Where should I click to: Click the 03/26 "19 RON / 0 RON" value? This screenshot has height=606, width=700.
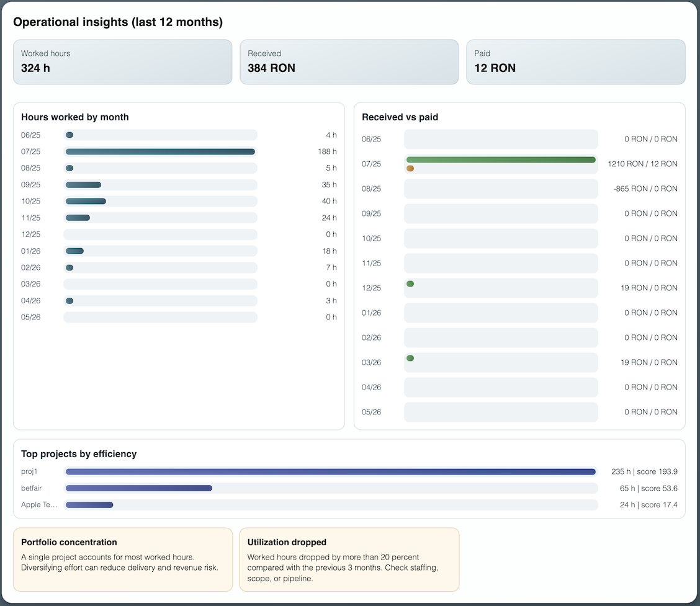649,362
